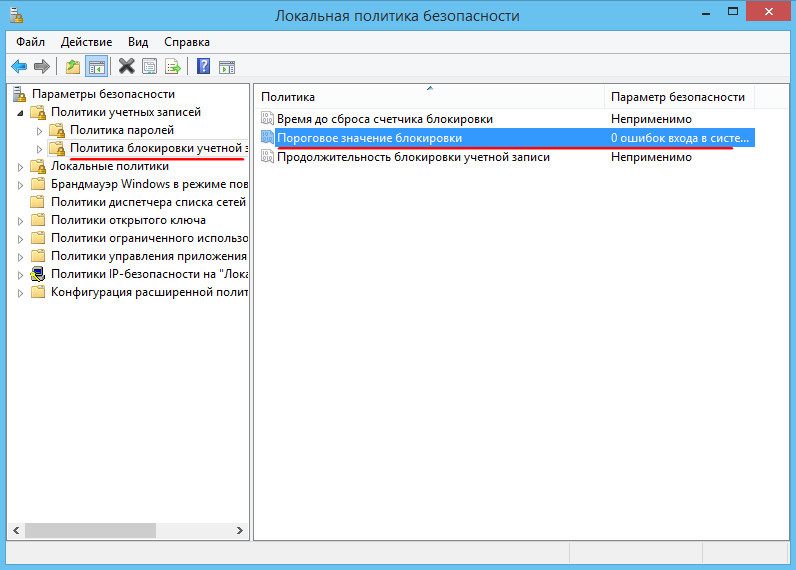The height and width of the screenshot is (570, 796).
Task: Click the app icon in the title bar
Action: [16, 15]
